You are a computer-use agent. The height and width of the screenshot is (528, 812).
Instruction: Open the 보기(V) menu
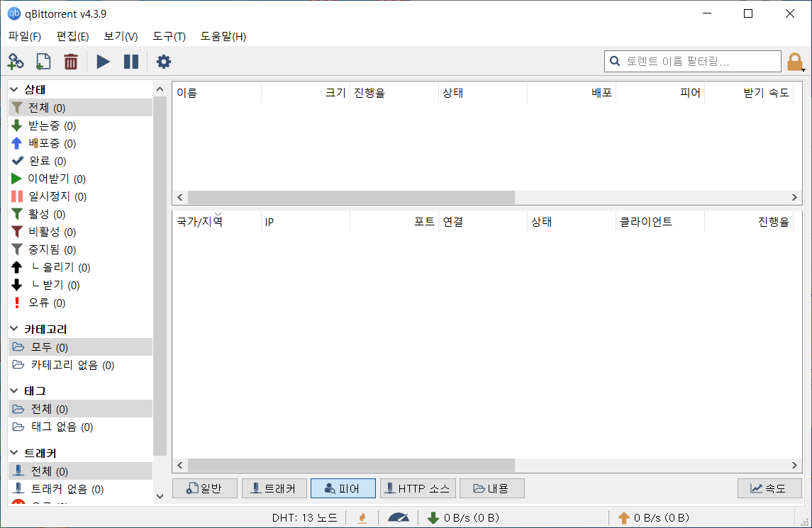(121, 36)
